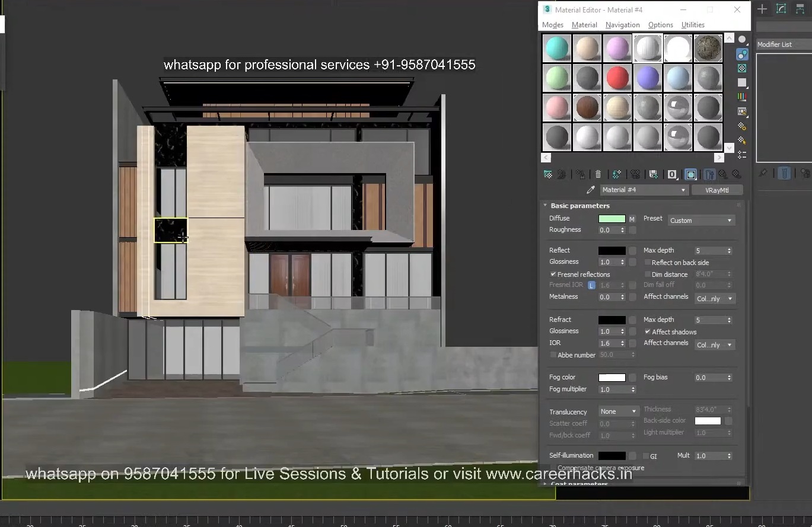
Task: Open the Material menu in Material Editor
Action: point(584,25)
